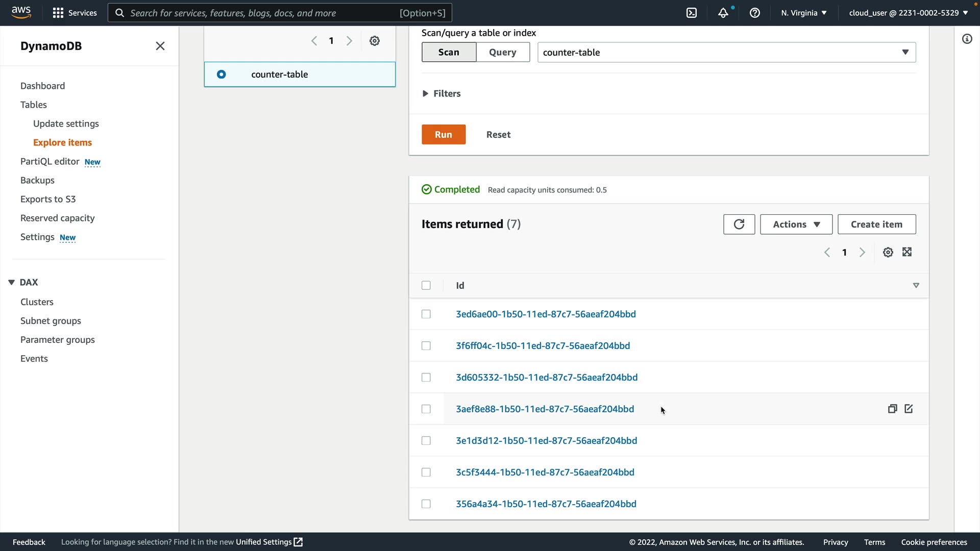The width and height of the screenshot is (980, 551).
Task: Expand the Filters section
Action: [x=442, y=93]
